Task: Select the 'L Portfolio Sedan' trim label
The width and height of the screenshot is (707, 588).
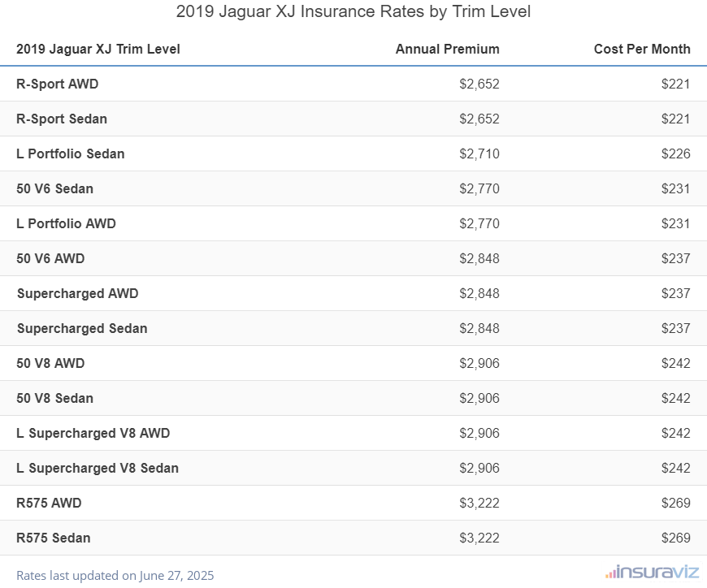Action: click(x=71, y=154)
